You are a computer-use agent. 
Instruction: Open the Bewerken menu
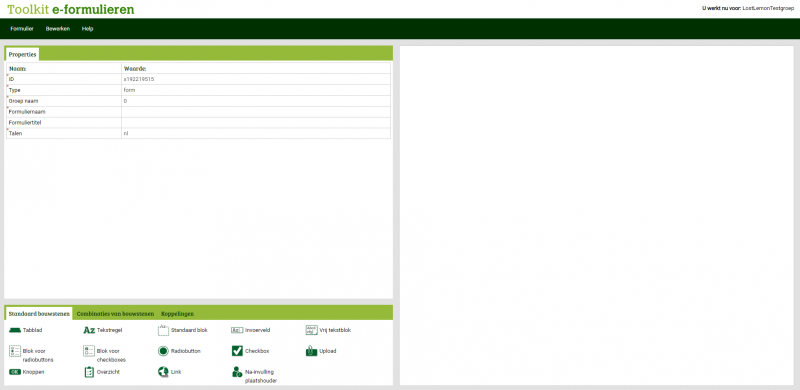[58, 29]
